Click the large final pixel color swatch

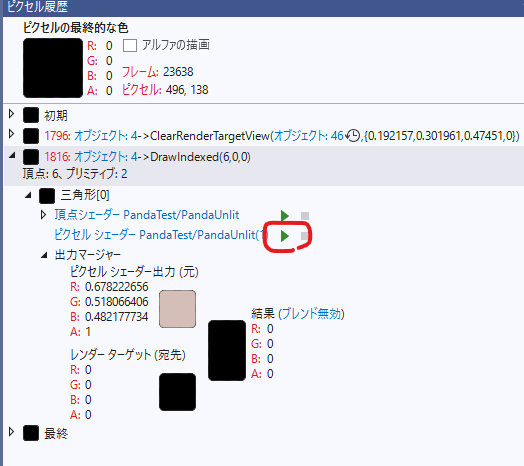click(x=53, y=68)
